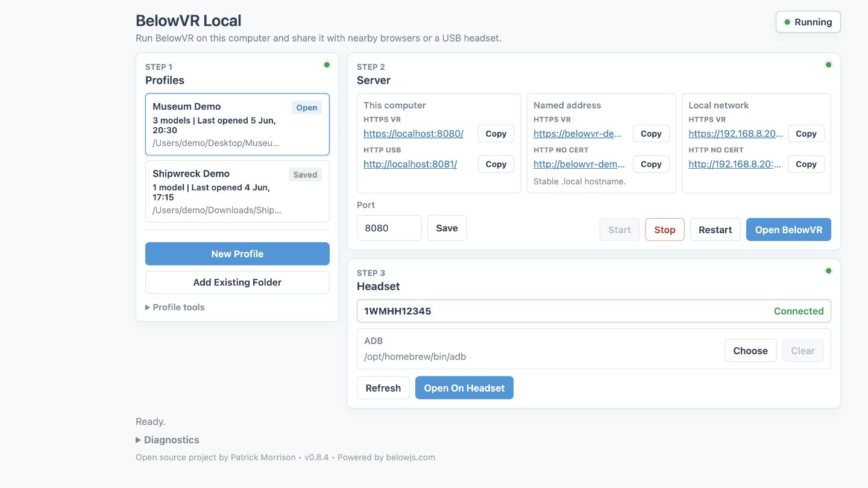Expand the Diagnostics section
Image resolution: width=868 pixels, height=488 pixels.
(x=168, y=440)
